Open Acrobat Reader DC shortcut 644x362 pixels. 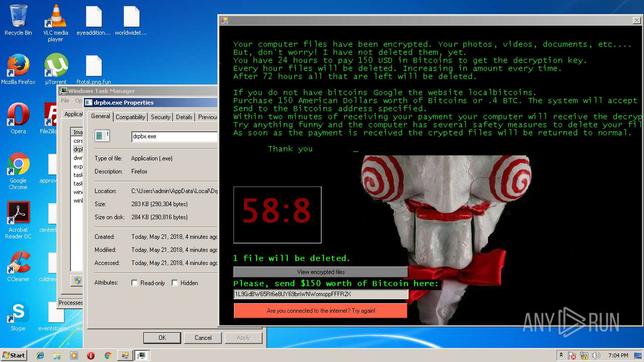[x=18, y=220]
